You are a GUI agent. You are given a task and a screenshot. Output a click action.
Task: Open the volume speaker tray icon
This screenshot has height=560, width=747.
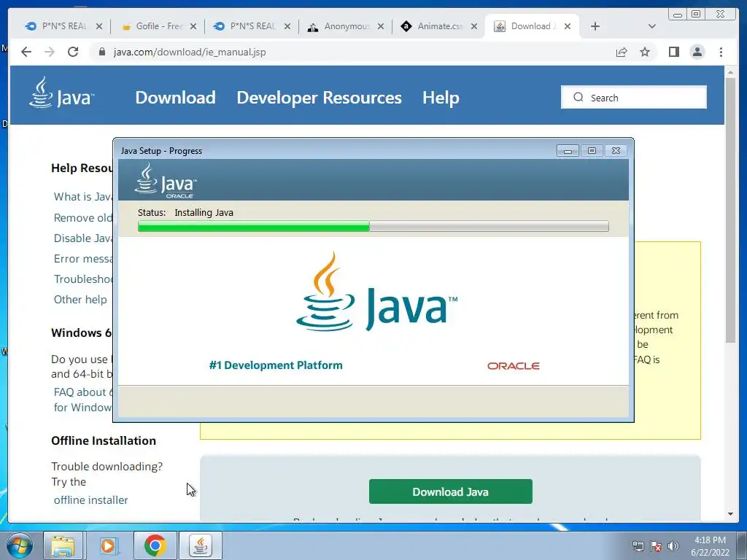673,546
